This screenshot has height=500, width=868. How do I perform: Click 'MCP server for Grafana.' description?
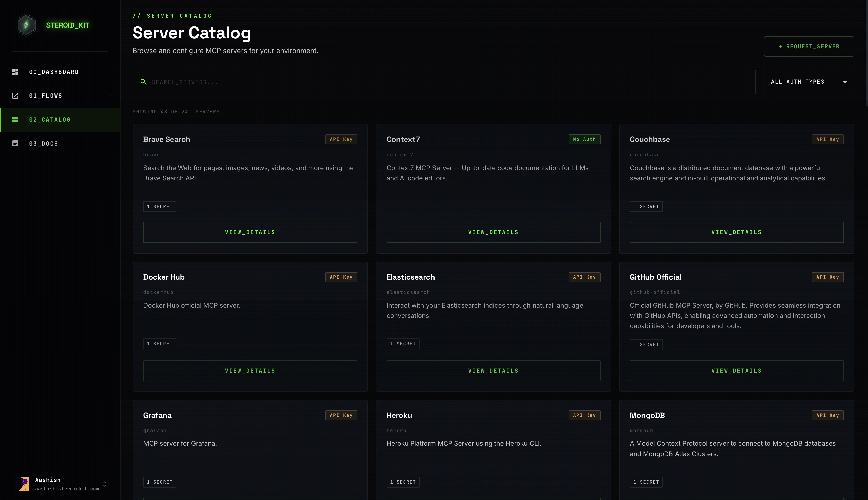pos(180,443)
